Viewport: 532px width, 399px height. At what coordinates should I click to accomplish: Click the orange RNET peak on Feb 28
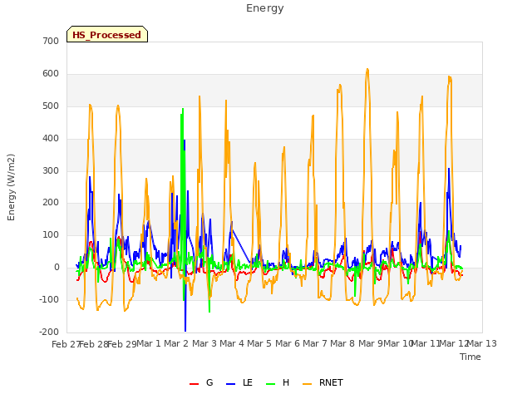(91, 106)
